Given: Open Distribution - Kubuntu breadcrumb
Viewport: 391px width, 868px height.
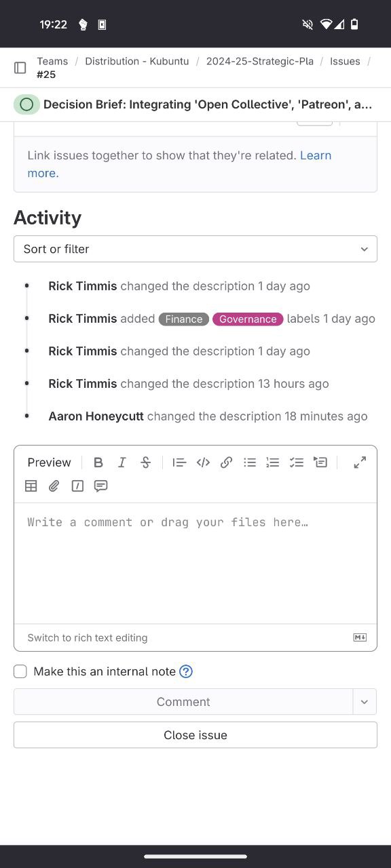Looking at the screenshot, I should point(137,61).
